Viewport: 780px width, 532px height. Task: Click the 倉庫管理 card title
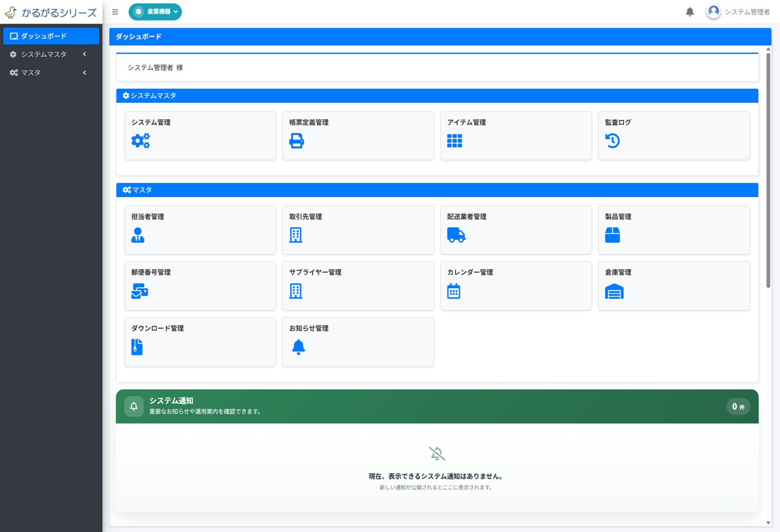(x=618, y=272)
